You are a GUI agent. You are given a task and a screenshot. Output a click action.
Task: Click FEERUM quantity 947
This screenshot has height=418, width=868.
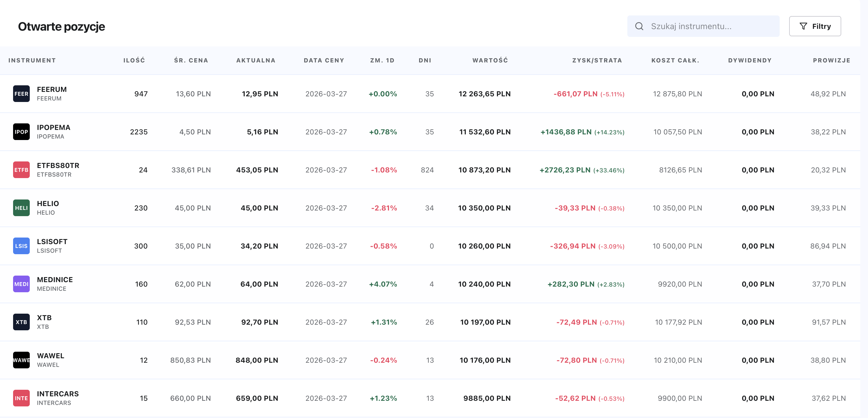(x=141, y=94)
